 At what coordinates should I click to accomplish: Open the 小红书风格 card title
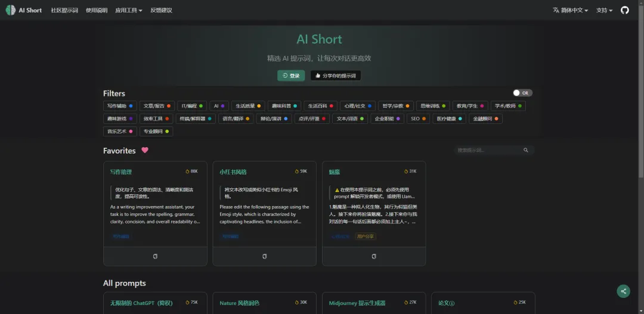coord(233,172)
